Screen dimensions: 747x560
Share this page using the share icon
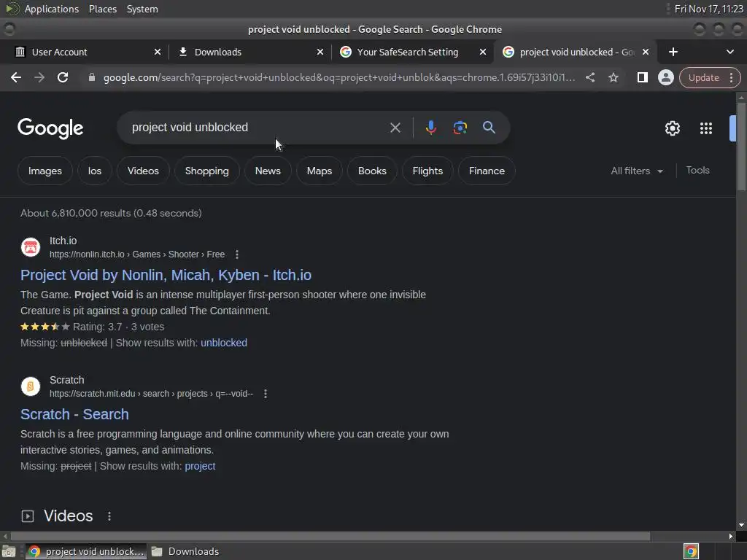tap(589, 77)
